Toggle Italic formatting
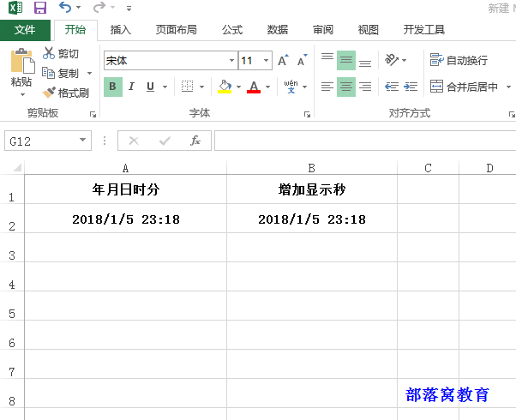This screenshot has height=420, width=516. pos(131,87)
